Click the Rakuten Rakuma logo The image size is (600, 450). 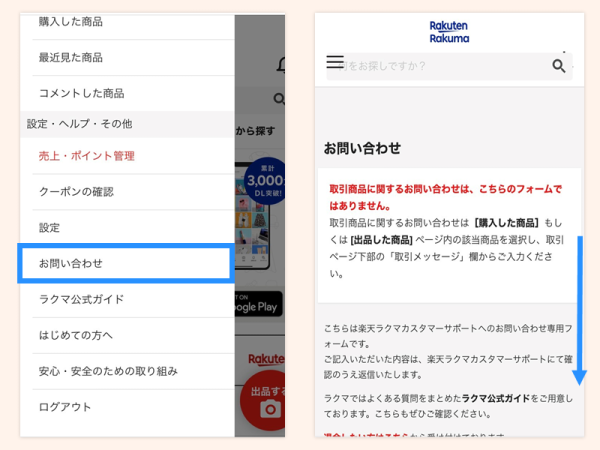coord(449,32)
